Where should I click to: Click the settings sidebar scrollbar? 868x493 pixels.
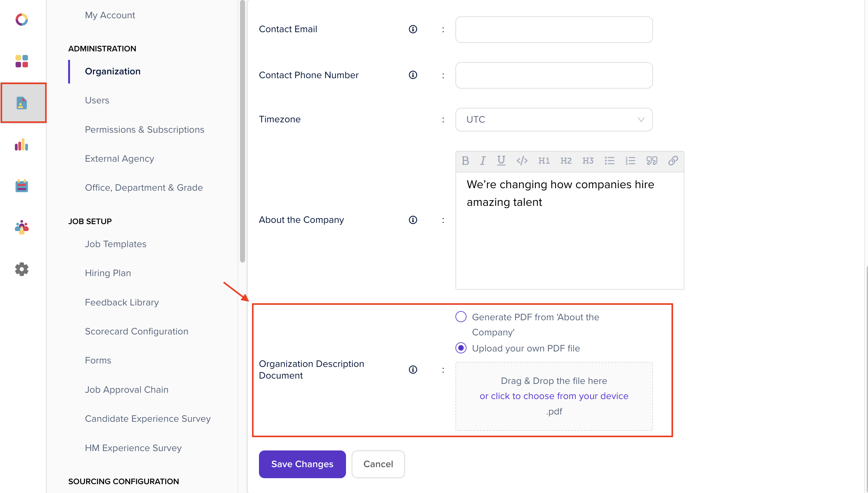click(242, 131)
